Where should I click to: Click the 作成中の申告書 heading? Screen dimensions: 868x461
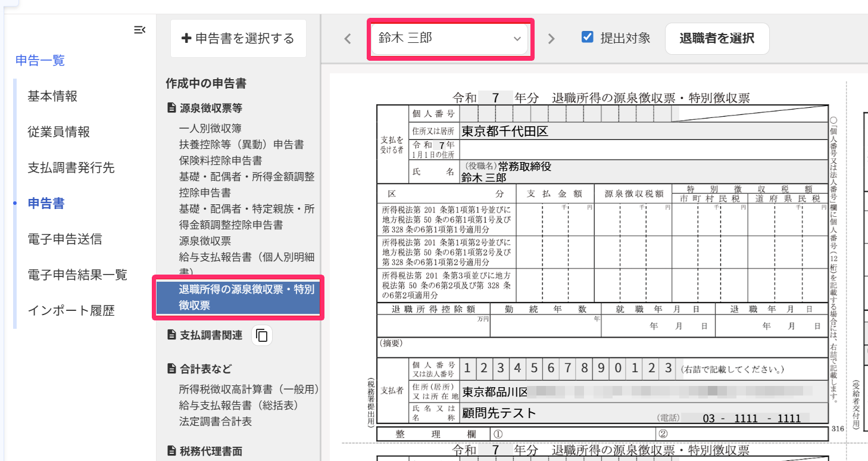tap(206, 84)
